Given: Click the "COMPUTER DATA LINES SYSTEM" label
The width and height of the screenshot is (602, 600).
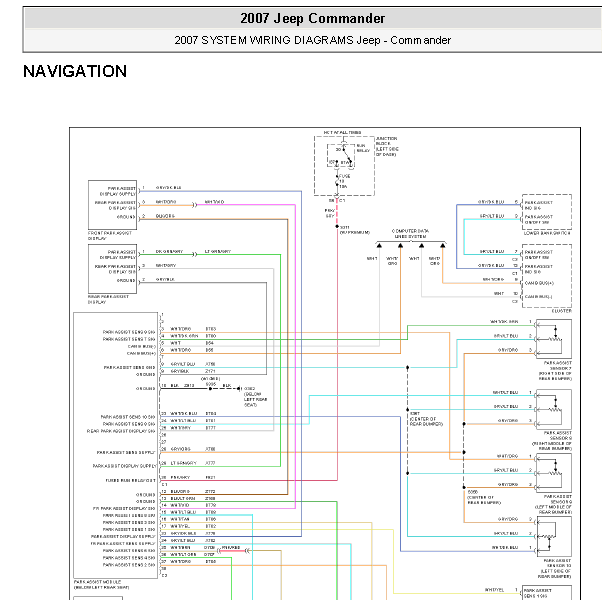Looking at the screenshot, I should coord(410,233).
